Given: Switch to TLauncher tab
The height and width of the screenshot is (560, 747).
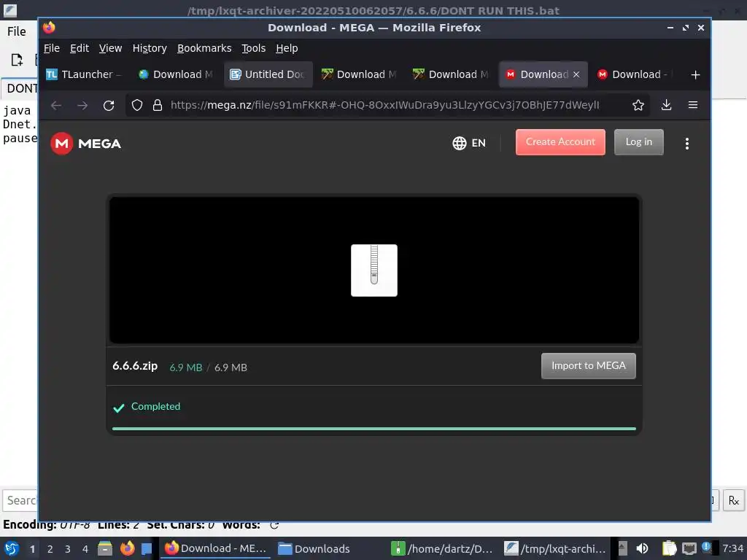Looking at the screenshot, I should (x=85, y=75).
